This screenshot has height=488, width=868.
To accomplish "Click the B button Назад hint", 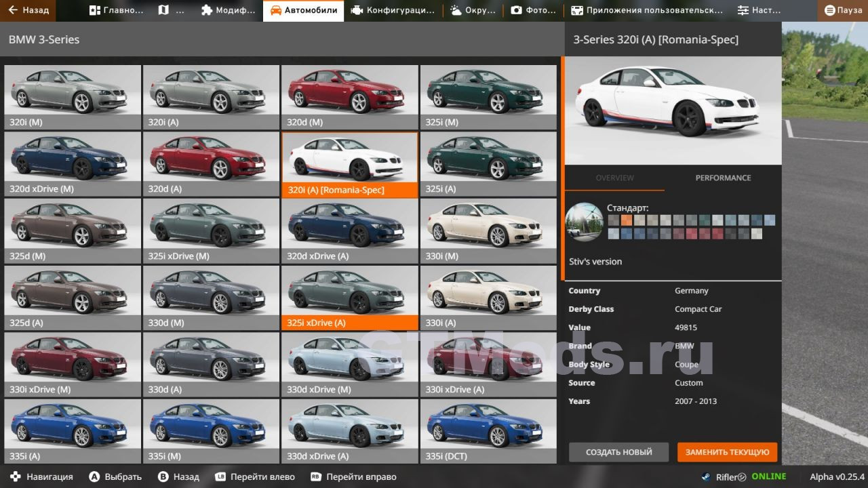I will [178, 476].
